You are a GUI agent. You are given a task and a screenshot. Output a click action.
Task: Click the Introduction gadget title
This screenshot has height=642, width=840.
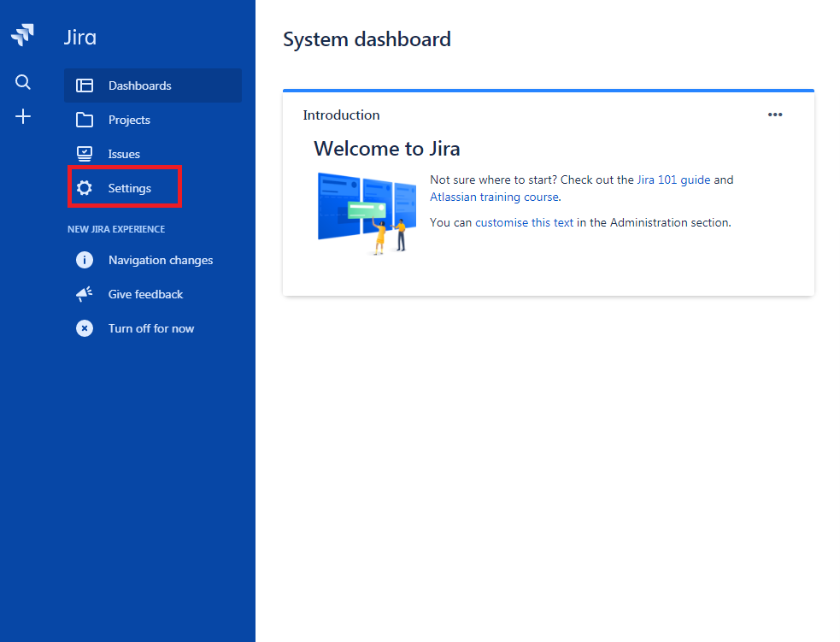tap(341, 115)
